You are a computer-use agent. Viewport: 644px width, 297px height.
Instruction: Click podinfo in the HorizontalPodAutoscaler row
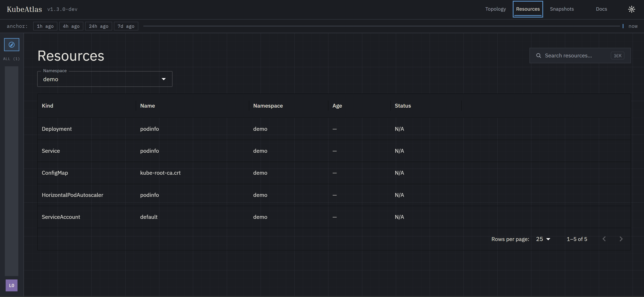(x=150, y=195)
